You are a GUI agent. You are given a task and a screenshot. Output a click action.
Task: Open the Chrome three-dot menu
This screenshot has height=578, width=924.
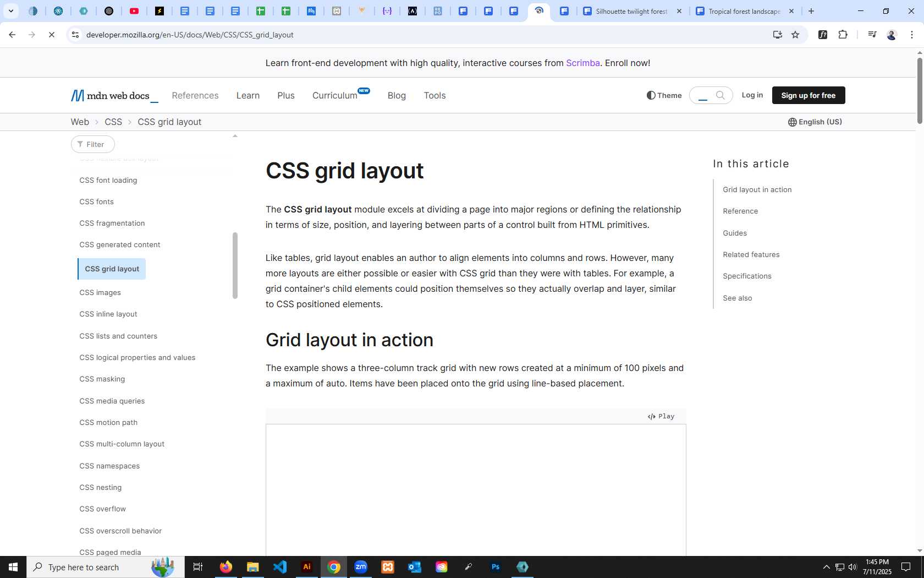pyautogui.click(x=912, y=35)
